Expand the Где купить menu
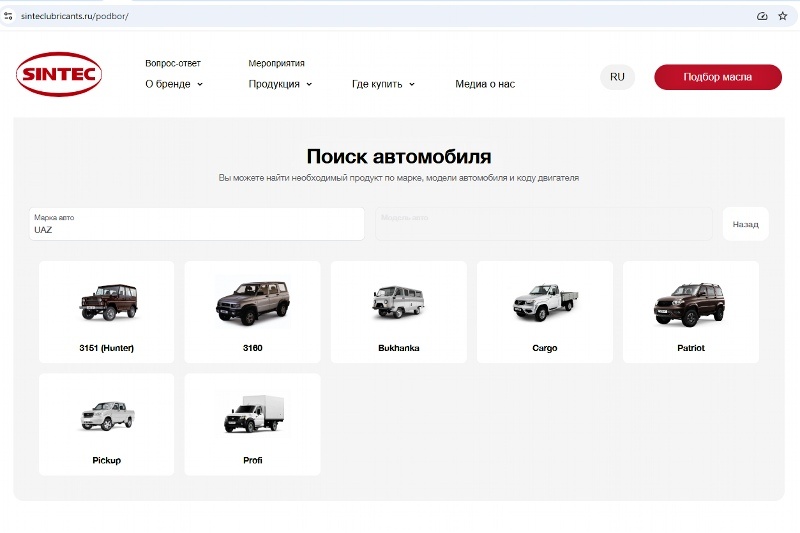The height and width of the screenshot is (533, 800). pyautogui.click(x=383, y=84)
